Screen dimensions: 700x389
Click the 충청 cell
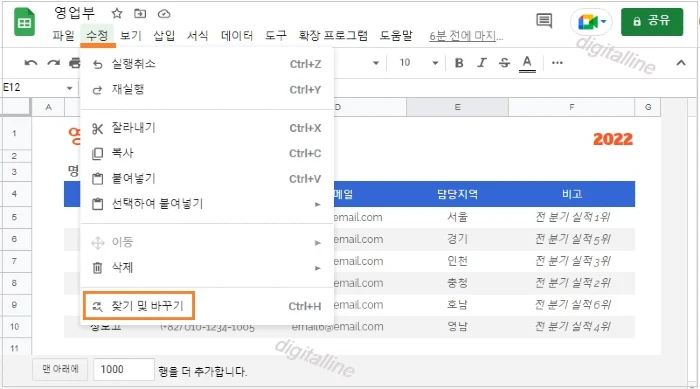click(x=457, y=283)
